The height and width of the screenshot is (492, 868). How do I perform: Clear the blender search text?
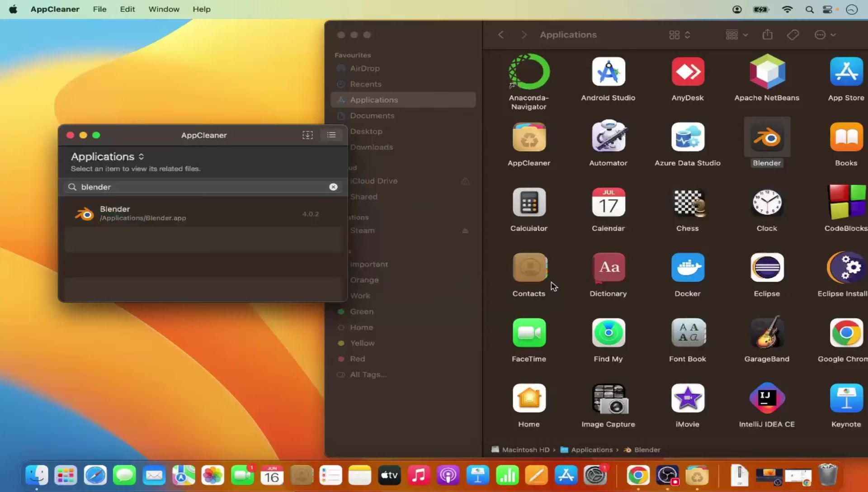click(333, 187)
